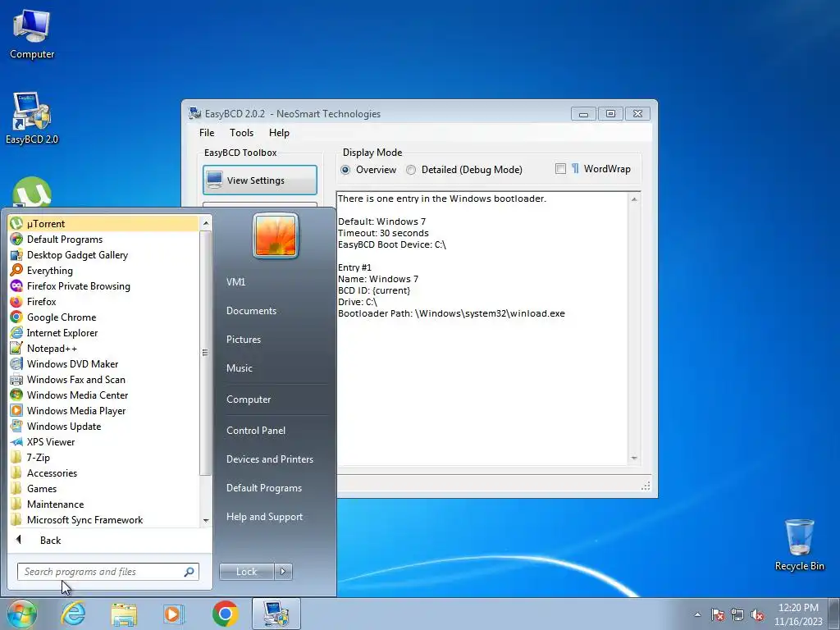The height and width of the screenshot is (630, 840).
Task: Open the shutdown options arrow beside Lock
Action: point(283,572)
